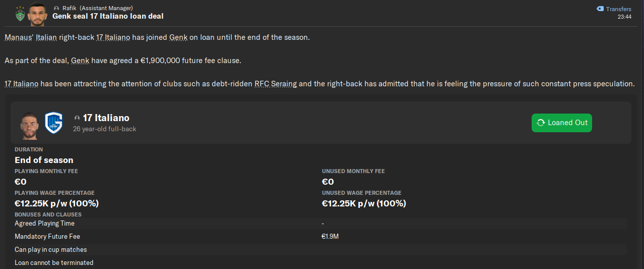Click the Manaus club badge in header

(x=20, y=14)
